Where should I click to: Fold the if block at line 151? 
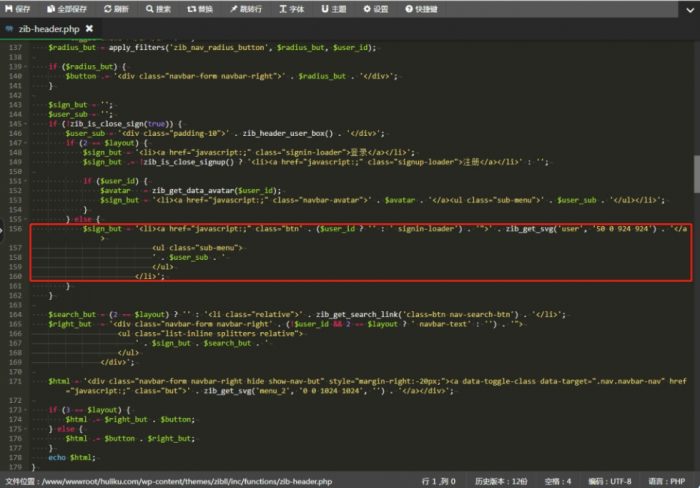27,181
